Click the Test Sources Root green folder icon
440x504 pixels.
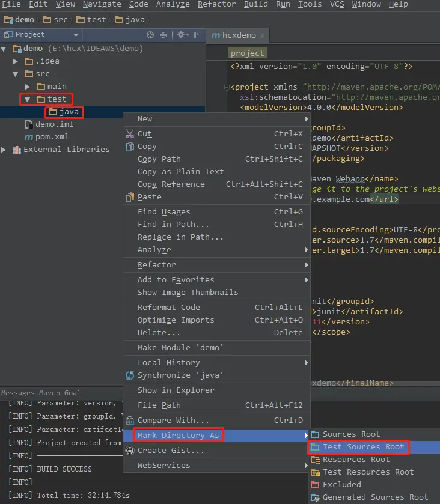(x=315, y=447)
